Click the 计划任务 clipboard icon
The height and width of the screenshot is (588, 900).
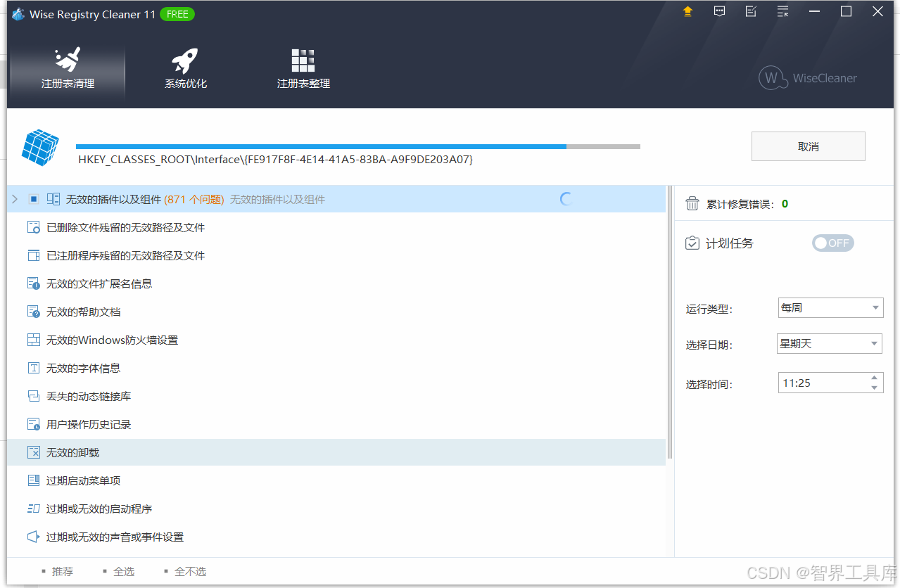tap(692, 243)
